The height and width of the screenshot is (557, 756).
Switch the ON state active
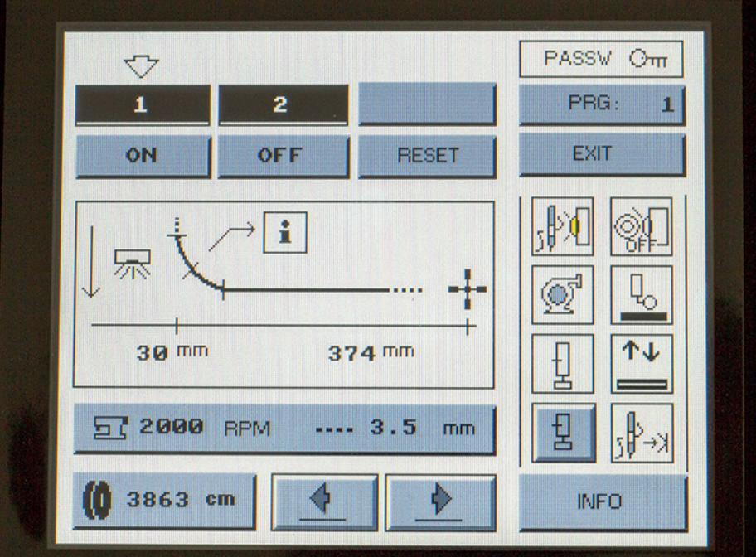143,155
